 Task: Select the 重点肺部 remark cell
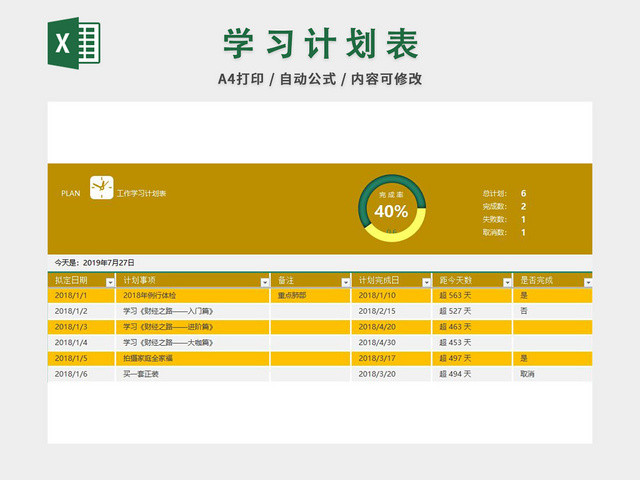[x=310, y=296]
